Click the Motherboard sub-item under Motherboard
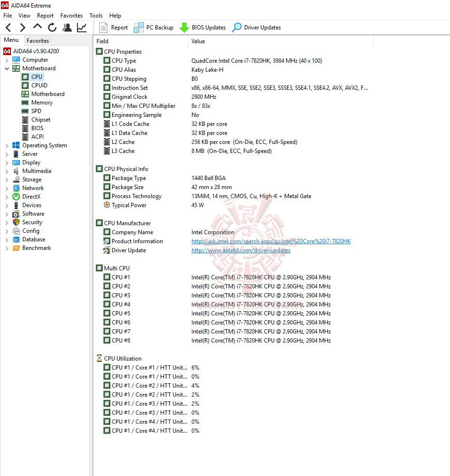 48,94
